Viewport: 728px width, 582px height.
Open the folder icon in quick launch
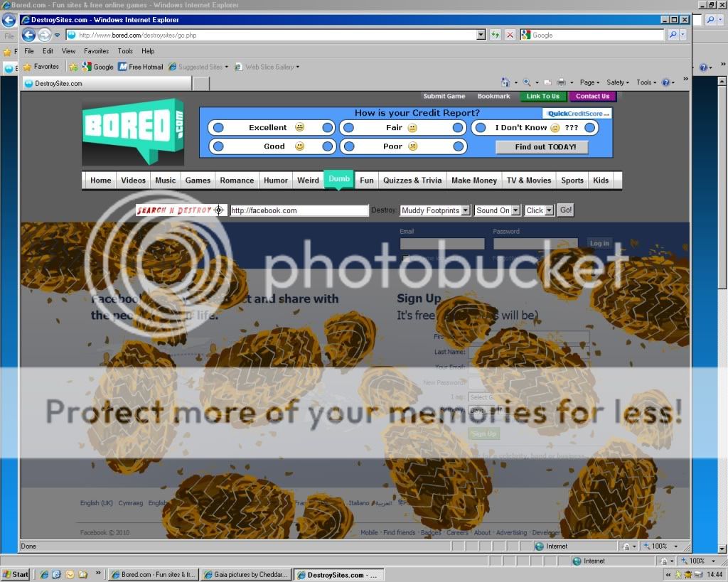coord(82,575)
